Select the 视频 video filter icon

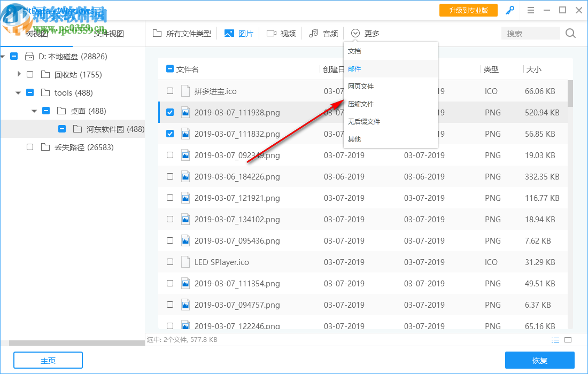coord(272,33)
